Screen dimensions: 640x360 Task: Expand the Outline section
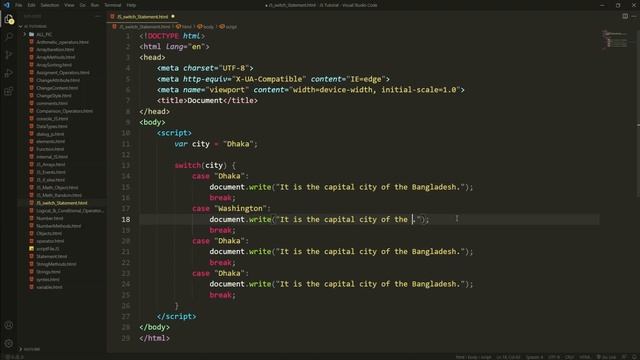[29, 349]
